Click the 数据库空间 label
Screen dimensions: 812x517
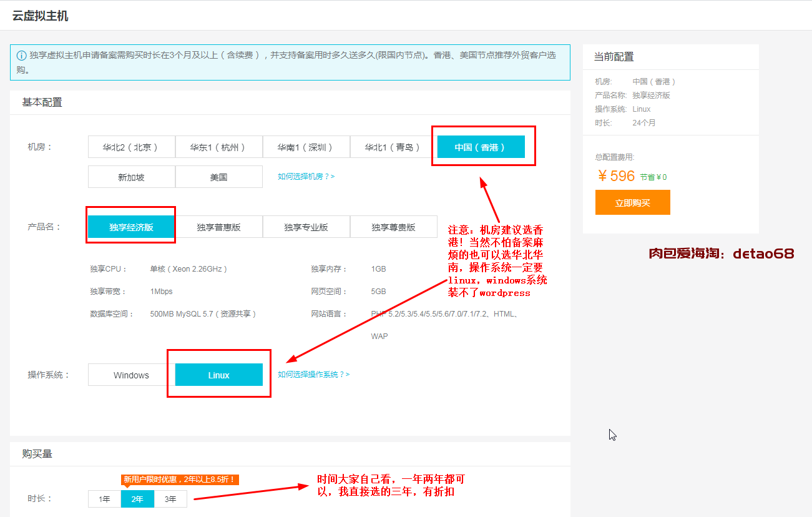112,314
